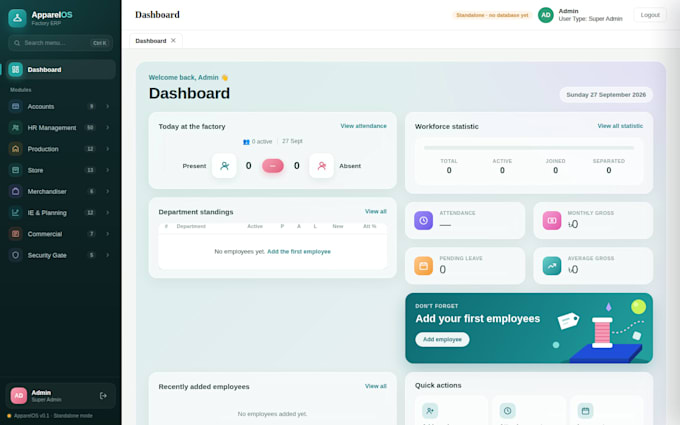Image resolution: width=680 pixels, height=425 pixels.
Task: Click View all in Recently added employees
Action: coord(376,386)
